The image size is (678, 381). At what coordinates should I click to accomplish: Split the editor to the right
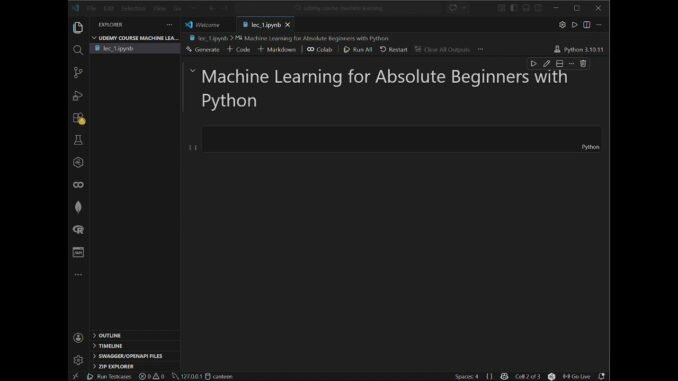(586, 25)
